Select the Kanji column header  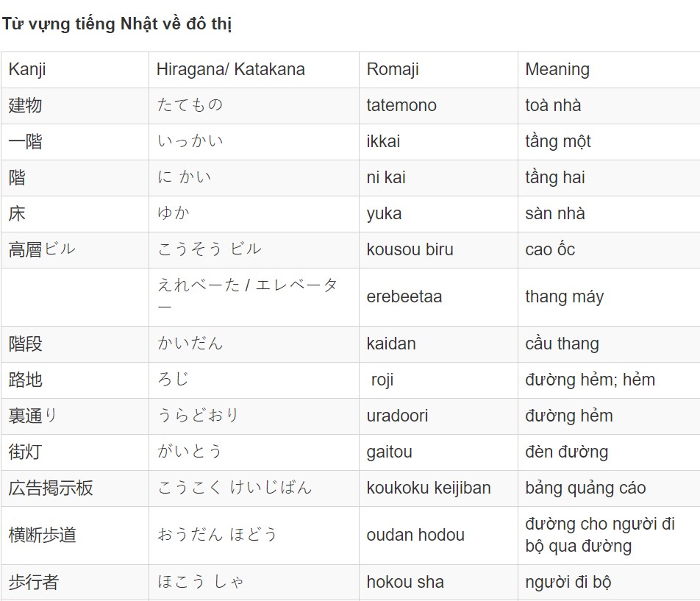click(x=75, y=70)
